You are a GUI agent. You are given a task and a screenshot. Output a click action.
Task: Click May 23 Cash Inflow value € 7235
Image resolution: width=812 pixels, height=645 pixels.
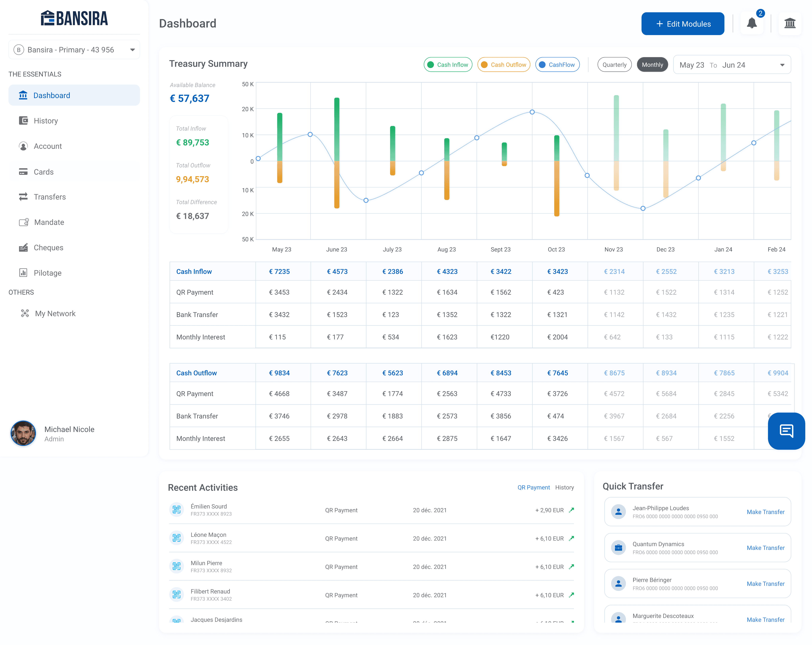[279, 271]
